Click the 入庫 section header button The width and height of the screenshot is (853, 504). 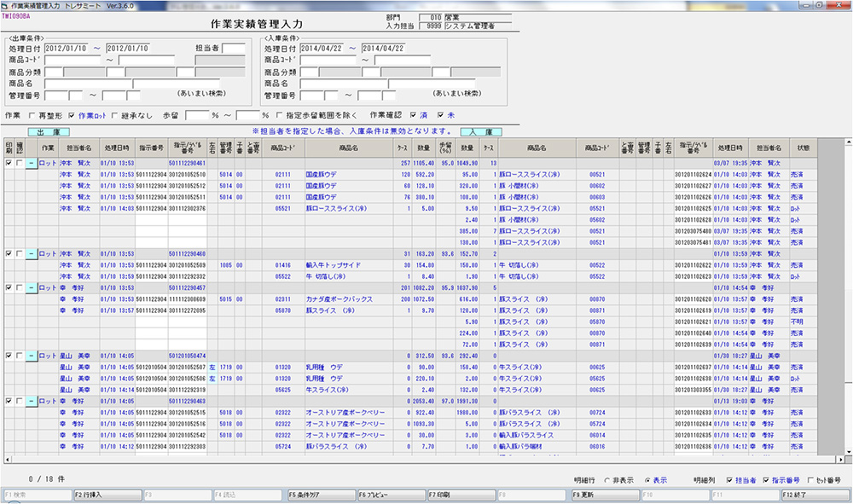pos(481,132)
